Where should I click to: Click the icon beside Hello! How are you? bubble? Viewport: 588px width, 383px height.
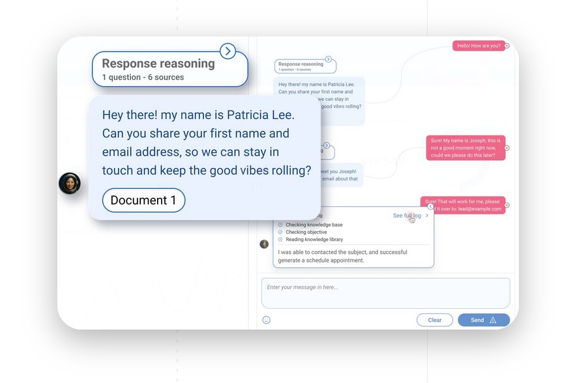tap(507, 46)
